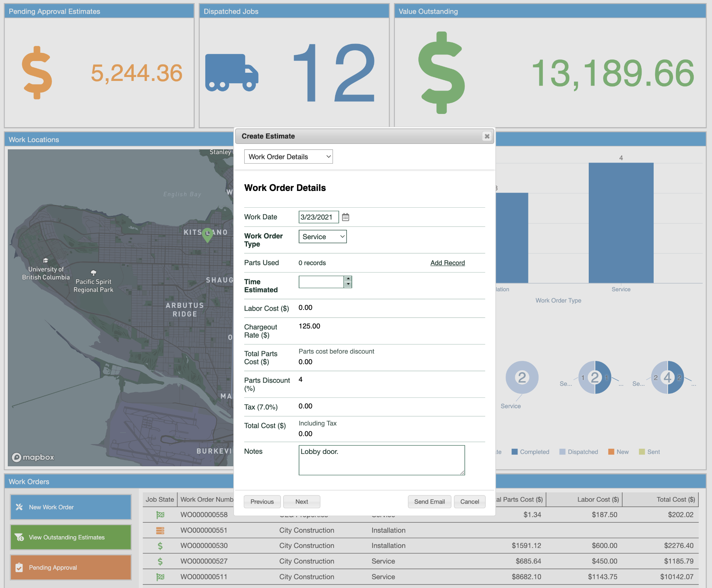
Task: Click the dollar icon for WO000000530
Action: point(160,546)
